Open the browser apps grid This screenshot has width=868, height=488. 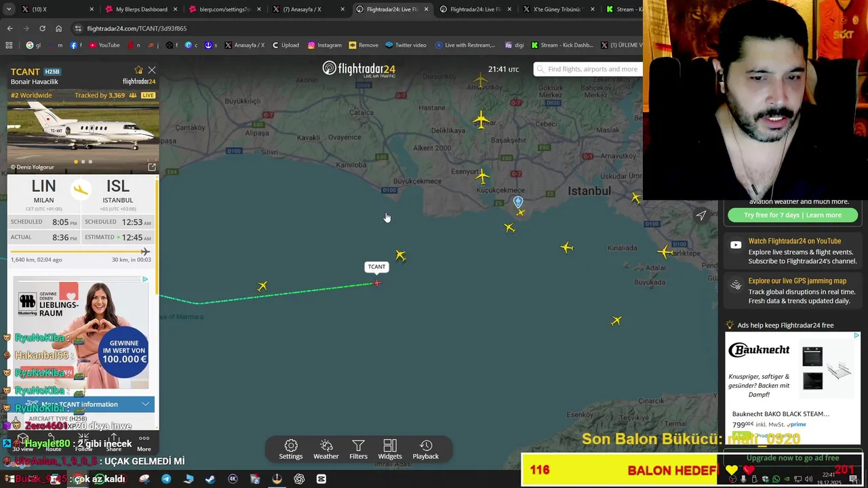[9, 45]
